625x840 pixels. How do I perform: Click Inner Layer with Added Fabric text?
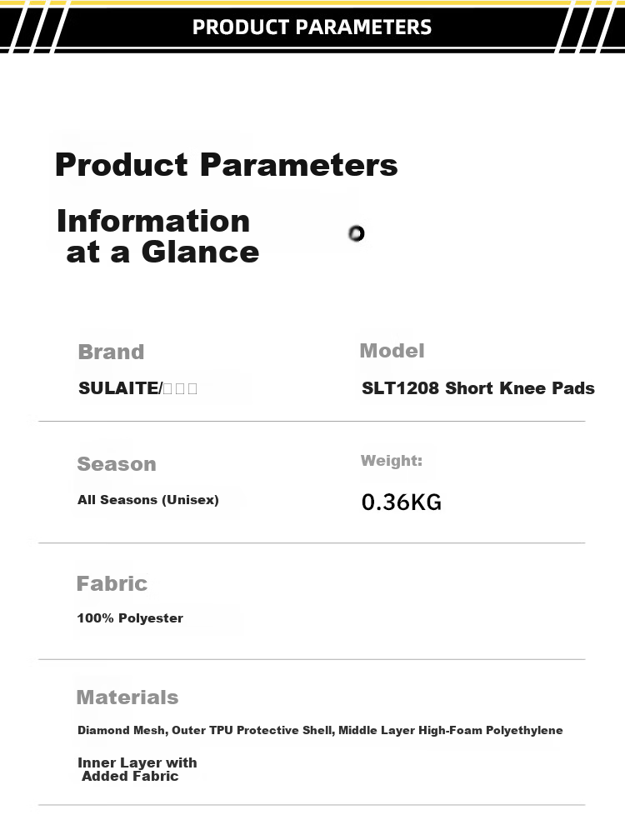137,769
